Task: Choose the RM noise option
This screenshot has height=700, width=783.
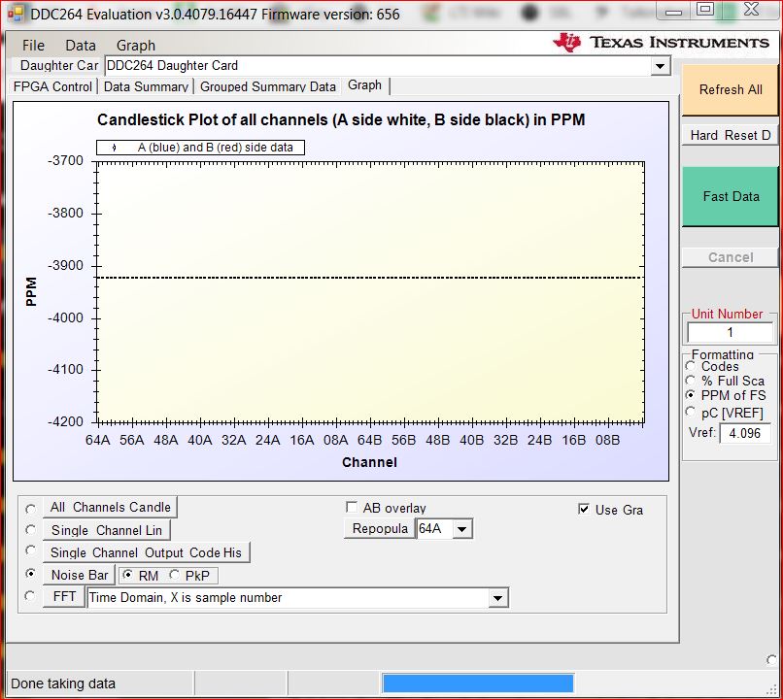Action: [128, 576]
